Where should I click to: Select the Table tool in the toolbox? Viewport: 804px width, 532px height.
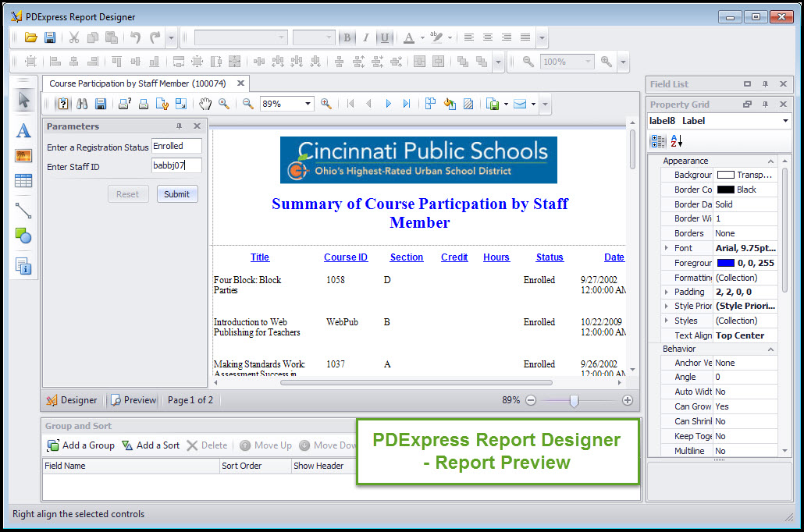[23, 181]
